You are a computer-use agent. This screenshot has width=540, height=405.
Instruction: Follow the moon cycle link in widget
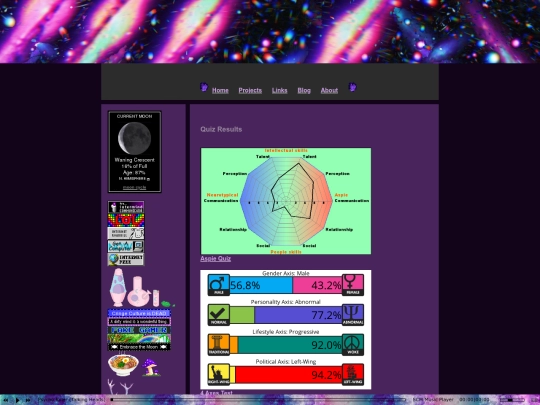coord(135,187)
